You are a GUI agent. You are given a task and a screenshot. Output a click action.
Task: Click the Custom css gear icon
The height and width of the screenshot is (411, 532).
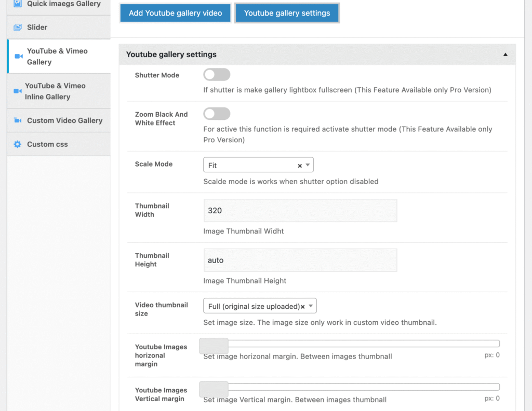[x=18, y=144]
